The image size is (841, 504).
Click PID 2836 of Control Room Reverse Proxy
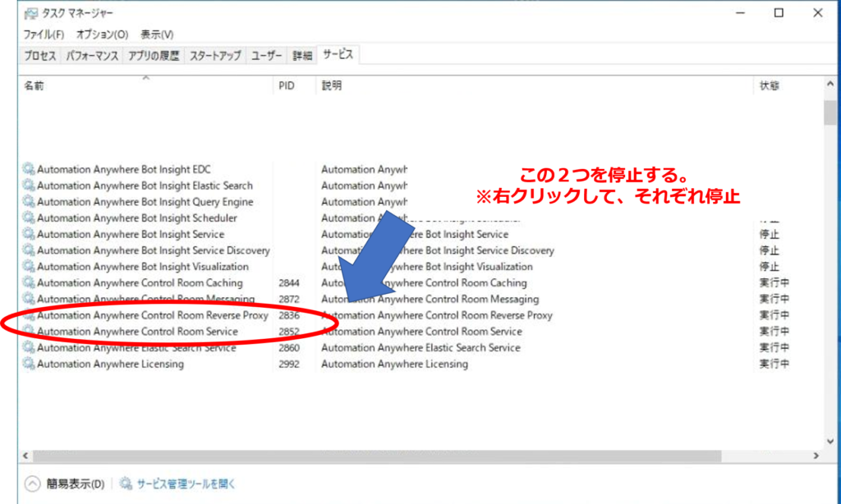click(x=289, y=315)
